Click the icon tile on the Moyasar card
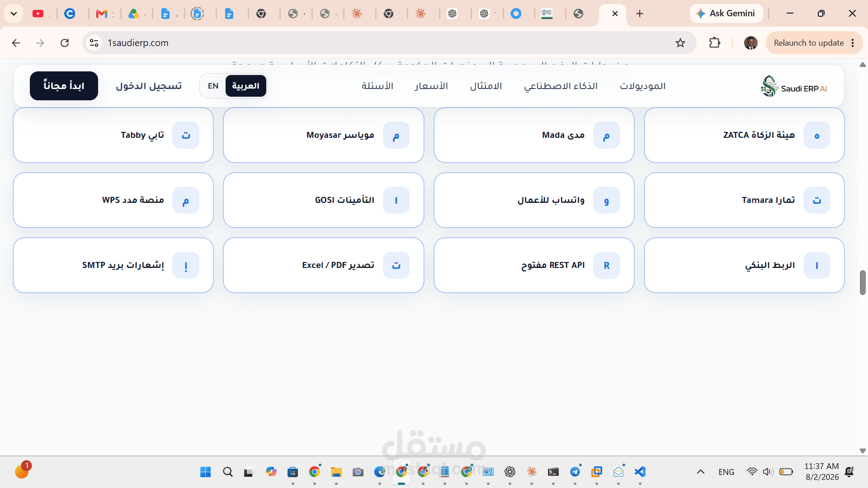This screenshot has width=868, height=488. [x=396, y=135]
